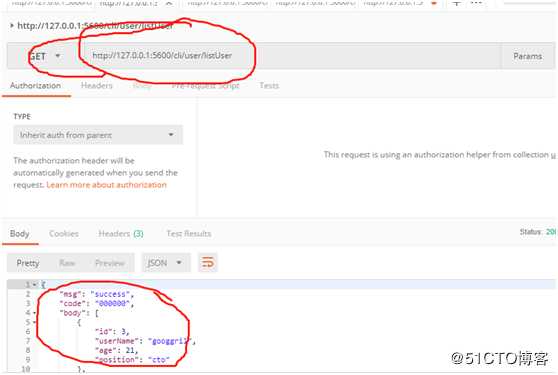Click the TYPE label in the auth panel
Viewport: 558px width, 375px height.
[22, 117]
